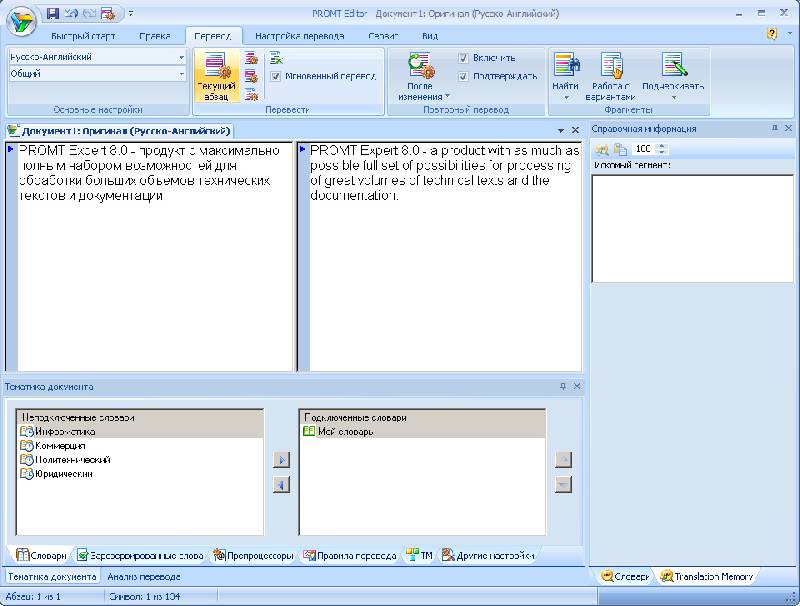This screenshot has width=800, height=606.
Task: Click the Undo arrow in quick access toolbar
Action: pos(71,14)
